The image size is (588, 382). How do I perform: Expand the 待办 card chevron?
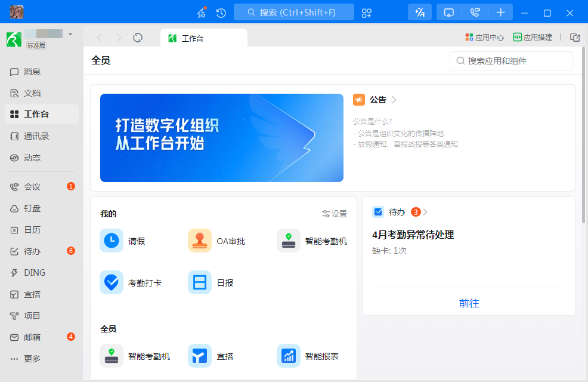pos(427,212)
